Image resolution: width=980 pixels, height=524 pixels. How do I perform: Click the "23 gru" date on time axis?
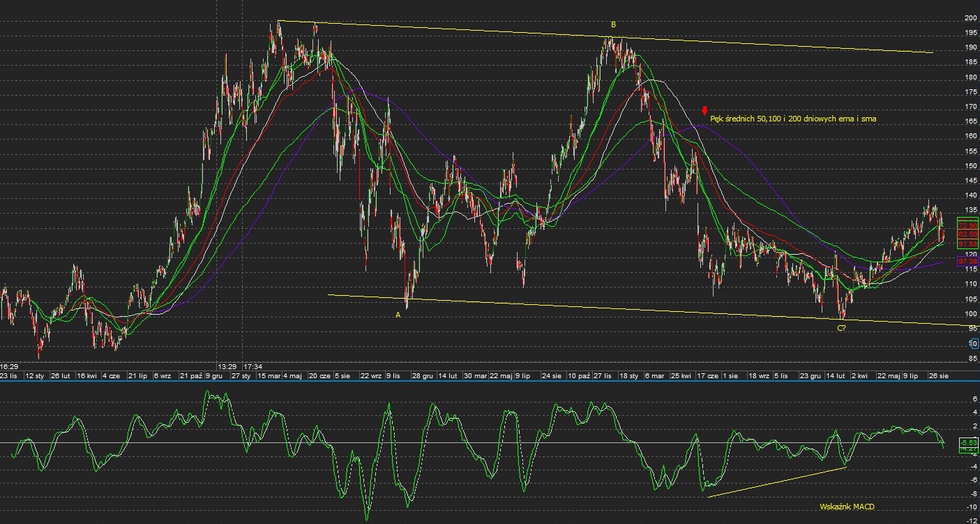[x=810, y=375]
